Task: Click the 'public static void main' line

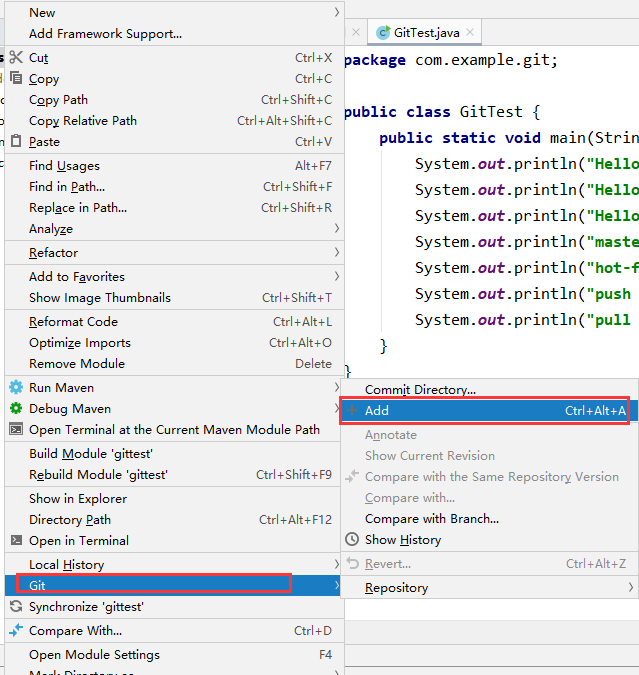Action: click(x=509, y=138)
